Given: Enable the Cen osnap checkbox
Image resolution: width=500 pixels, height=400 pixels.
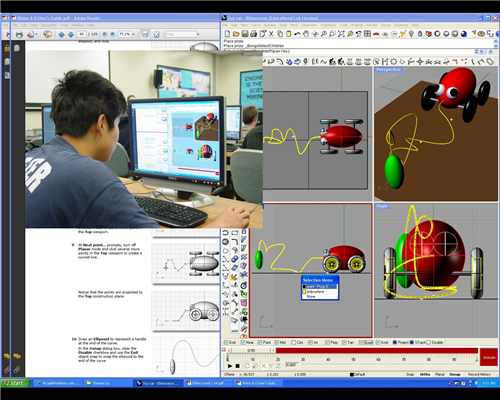Looking at the screenshot, I should [293, 342].
